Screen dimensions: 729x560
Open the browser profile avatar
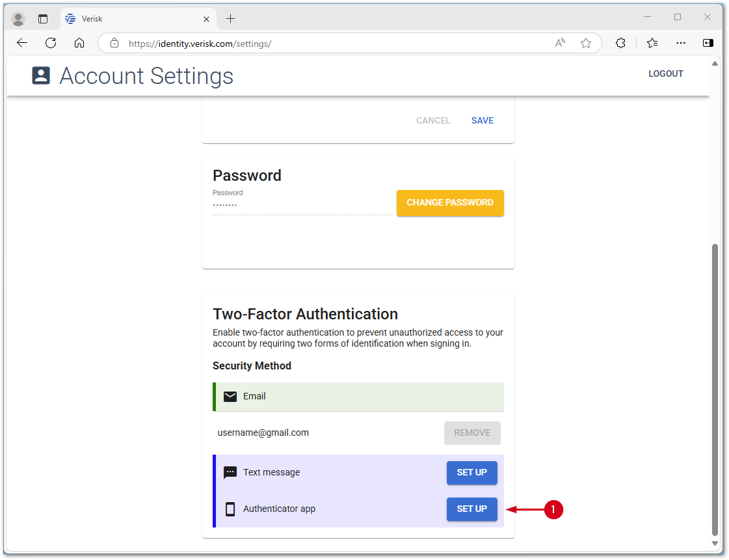point(18,18)
